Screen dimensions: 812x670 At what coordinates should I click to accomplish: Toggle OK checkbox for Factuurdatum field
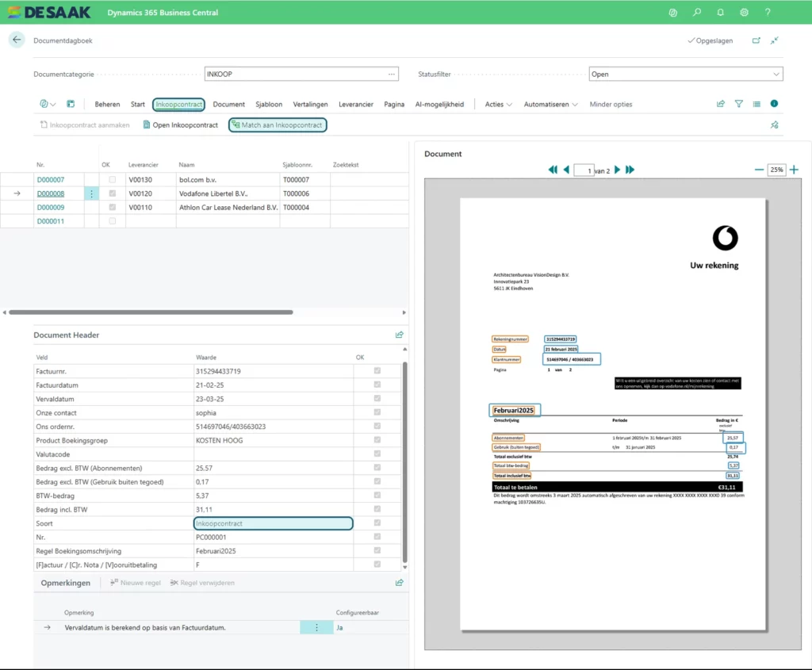coord(377,385)
